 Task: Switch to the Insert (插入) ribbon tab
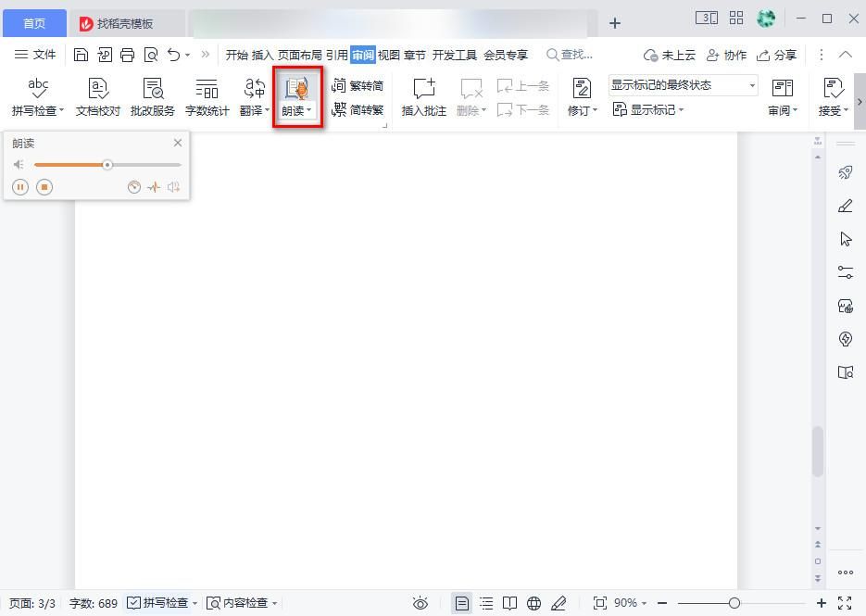(x=262, y=55)
